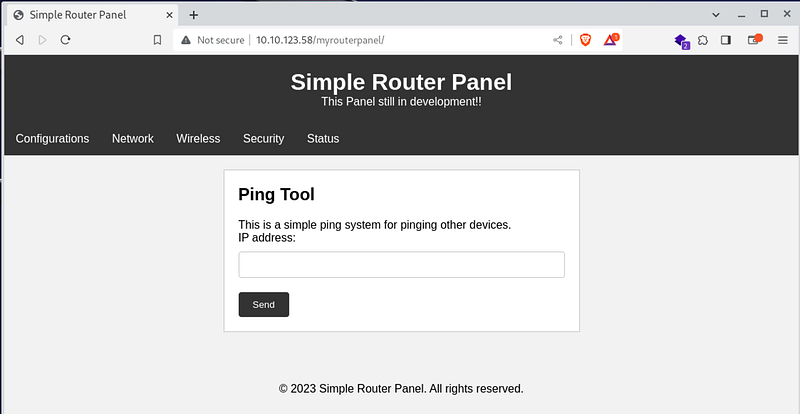The width and height of the screenshot is (800, 414).
Task: Open a new tab with plus button
Action: pyautogui.click(x=193, y=15)
